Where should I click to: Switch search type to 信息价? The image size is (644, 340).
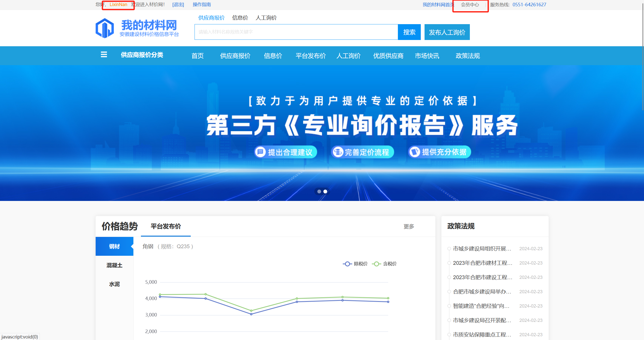click(240, 18)
